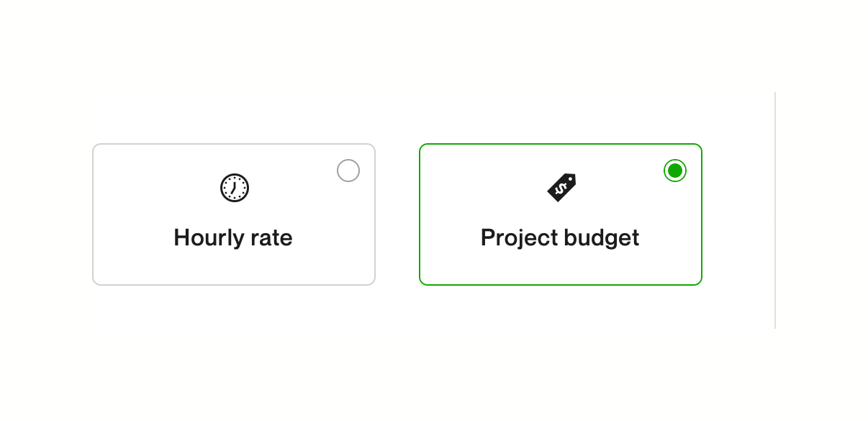Enable the empty radio circle on the left card
The image size is (868, 421).
point(348,171)
